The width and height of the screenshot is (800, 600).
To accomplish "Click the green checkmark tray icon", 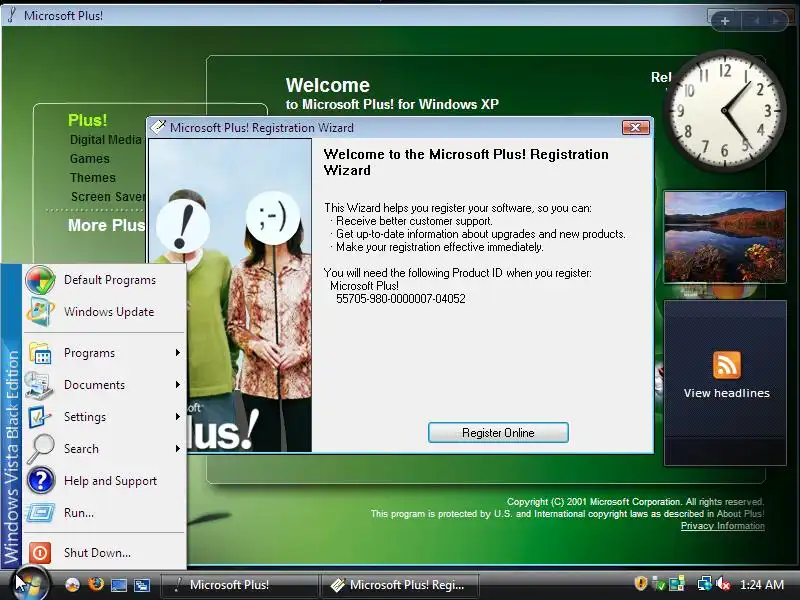I will point(659,584).
